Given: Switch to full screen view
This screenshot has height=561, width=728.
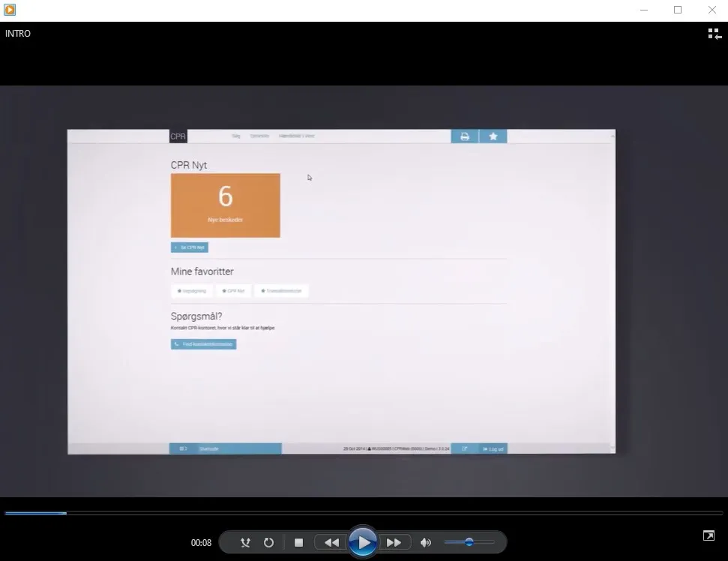Looking at the screenshot, I should (709, 535).
